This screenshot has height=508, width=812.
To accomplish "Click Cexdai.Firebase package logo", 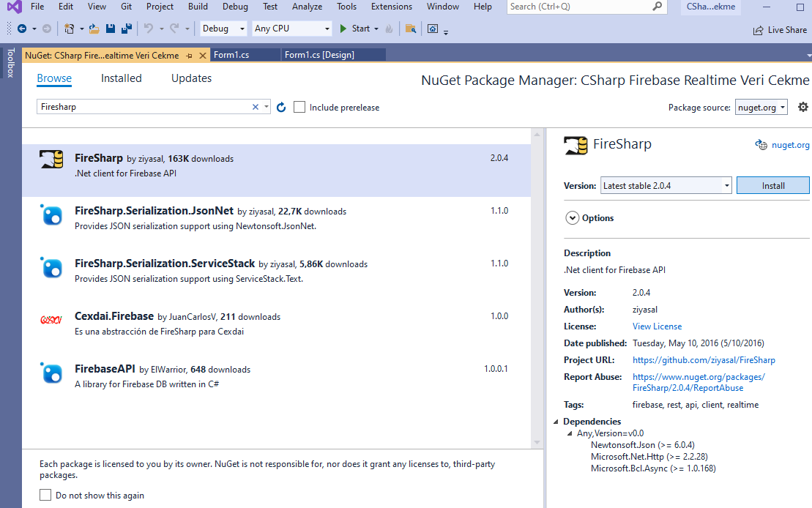I will [x=51, y=319].
